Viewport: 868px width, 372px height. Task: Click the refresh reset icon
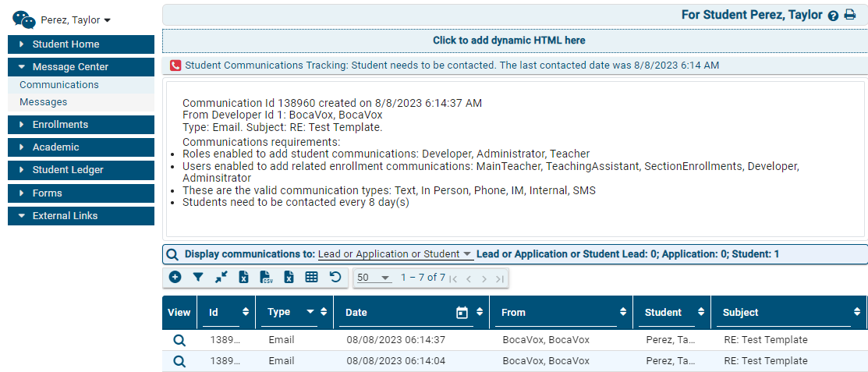(x=335, y=277)
